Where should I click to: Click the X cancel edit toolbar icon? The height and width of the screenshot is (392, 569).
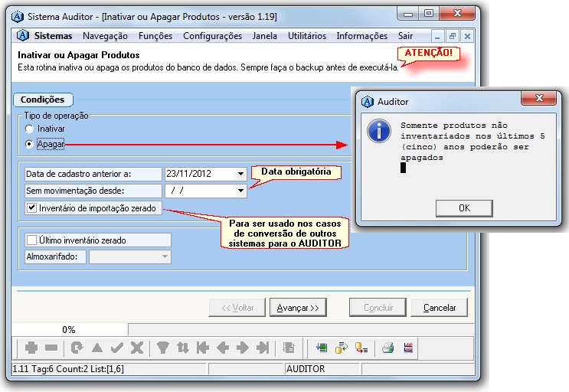click(x=137, y=348)
